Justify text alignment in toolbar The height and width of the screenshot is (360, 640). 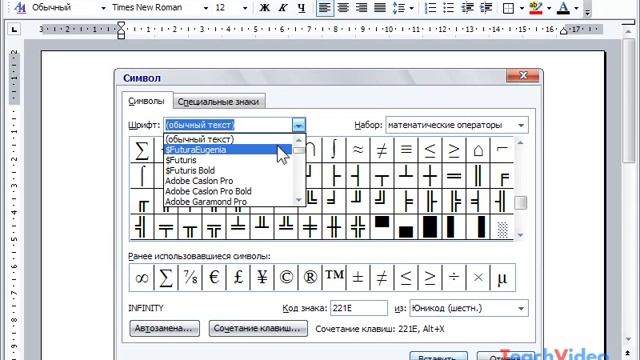pos(380,8)
